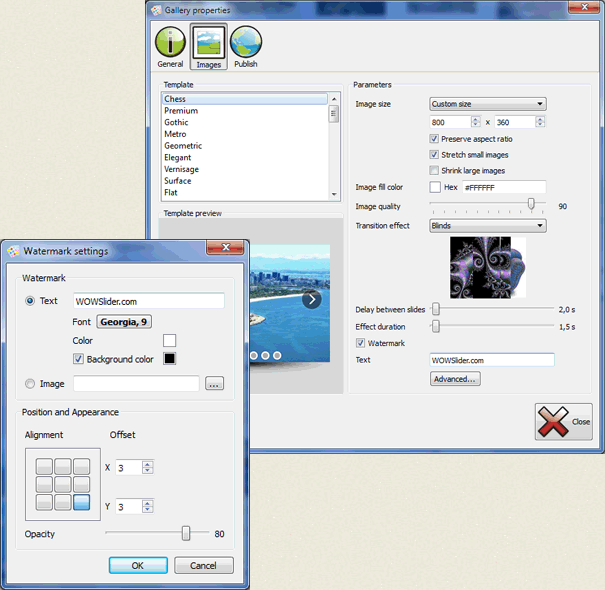Click template list scroll up arrow
The image size is (605, 590).
pos(334,99)
